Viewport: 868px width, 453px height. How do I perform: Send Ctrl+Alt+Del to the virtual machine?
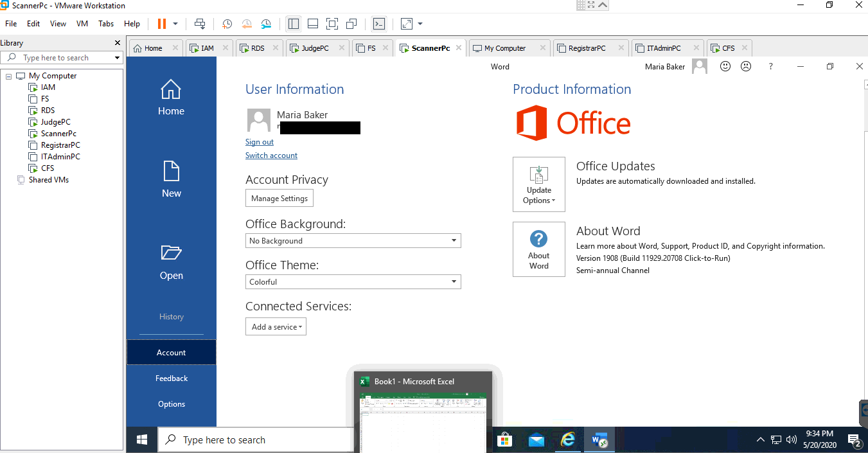[x=200, y=24]
